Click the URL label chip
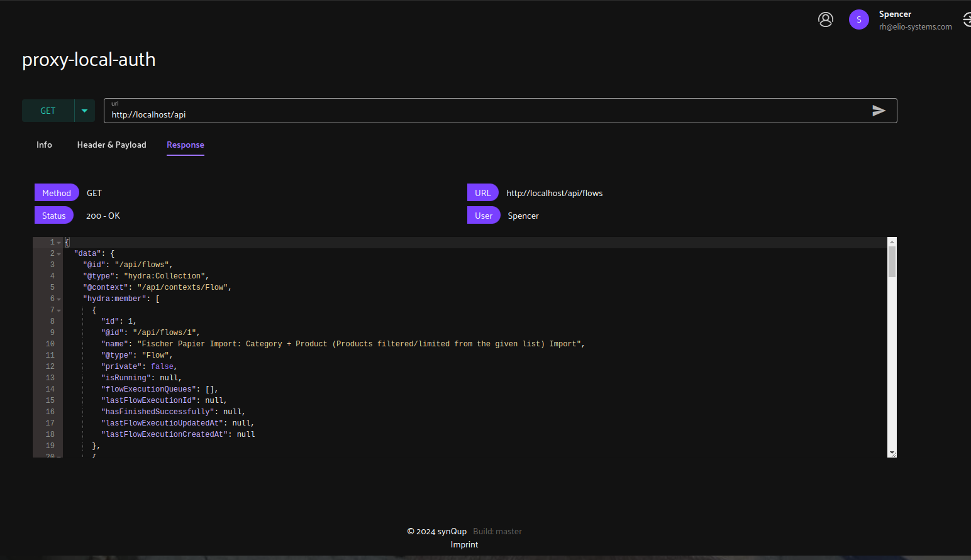 coord(483,193)
